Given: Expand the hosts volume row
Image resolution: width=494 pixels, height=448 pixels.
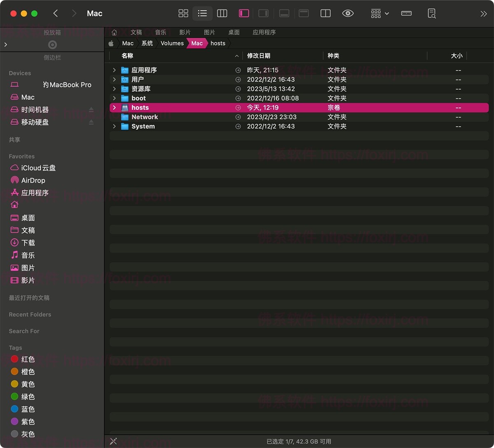Looking at the screenshot, I should click(x=114, y=107).
